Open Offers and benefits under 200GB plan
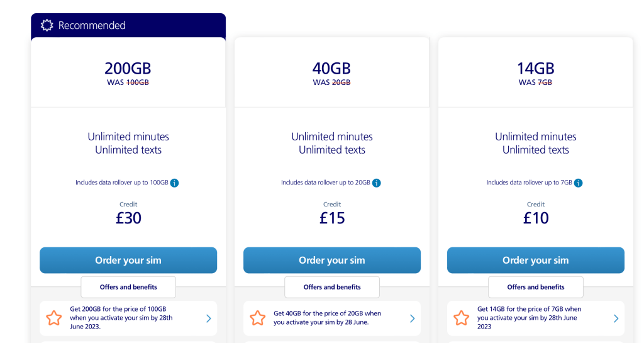 coord(128,287)
